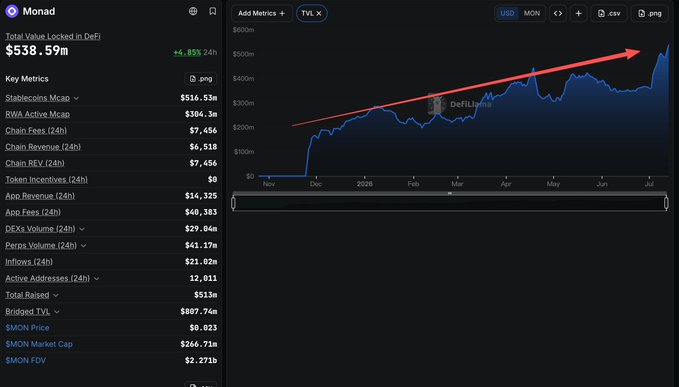Export chart as .png in toolbar
The height and width of the screenshot is (387, 679).
click(650, 13)
